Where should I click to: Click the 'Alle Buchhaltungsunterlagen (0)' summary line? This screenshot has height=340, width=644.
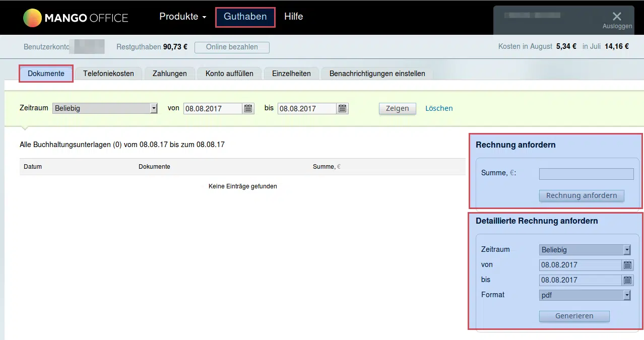(x=122, y=145)
